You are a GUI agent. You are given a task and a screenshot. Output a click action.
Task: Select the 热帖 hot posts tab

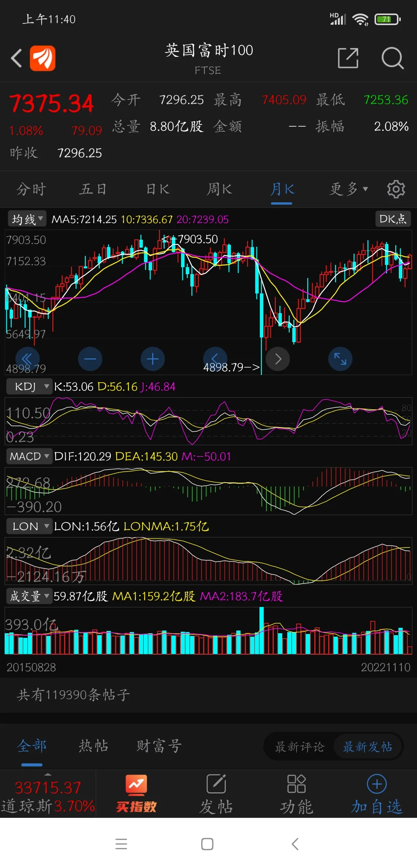(93, 746)
